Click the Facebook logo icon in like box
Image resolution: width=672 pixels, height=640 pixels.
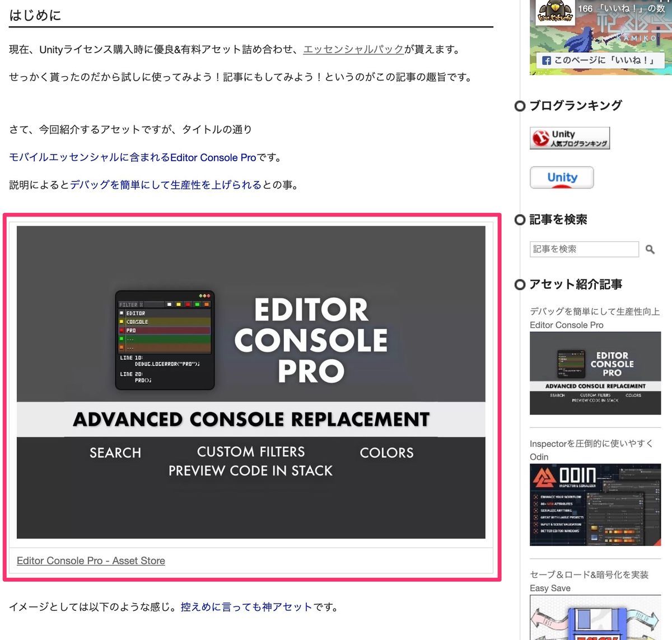(547, 60)
